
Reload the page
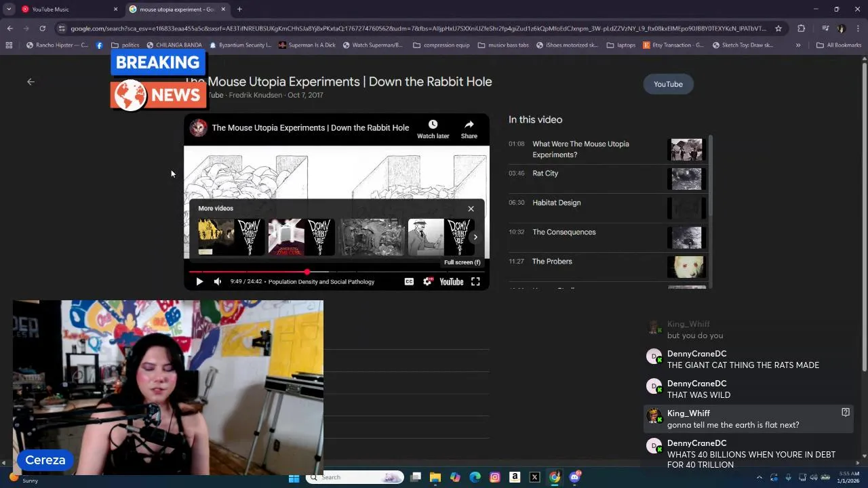(x=42, y=28)
